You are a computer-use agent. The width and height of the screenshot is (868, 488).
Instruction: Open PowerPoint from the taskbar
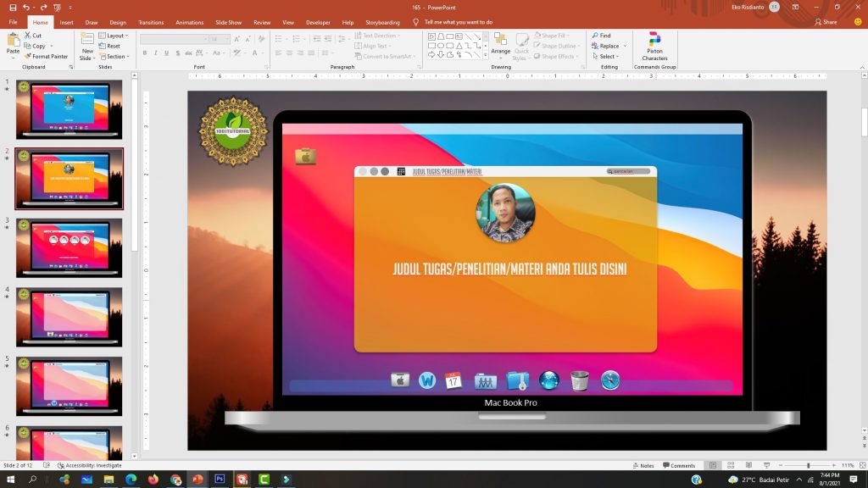point(198,480)
